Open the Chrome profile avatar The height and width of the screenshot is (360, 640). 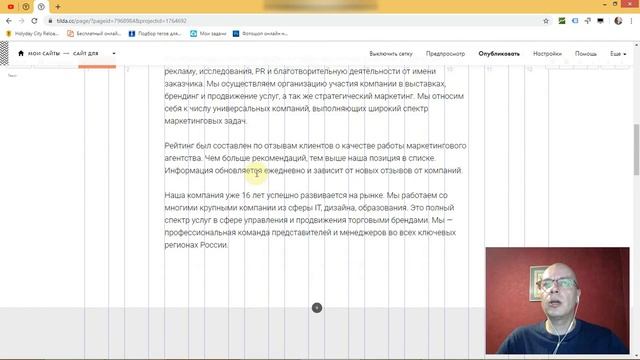click(618, 21)
